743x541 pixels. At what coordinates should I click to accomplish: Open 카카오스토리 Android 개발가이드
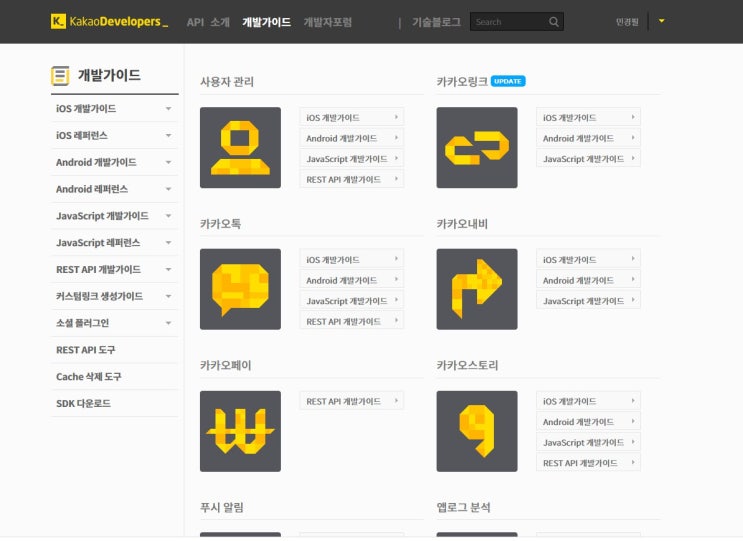pyautogui.click(x=588, y=422)
